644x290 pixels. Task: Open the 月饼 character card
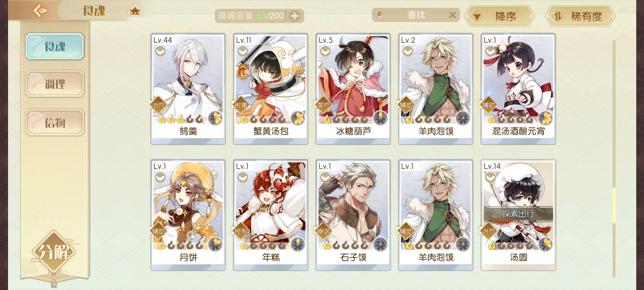click(188, 215)
